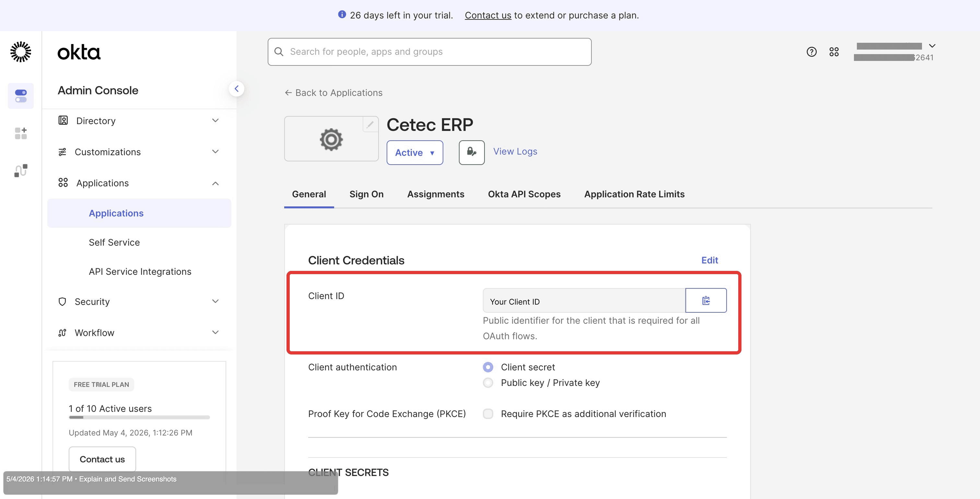
Task: Open the Okta API Scopes tab
Action: [524, 194]
